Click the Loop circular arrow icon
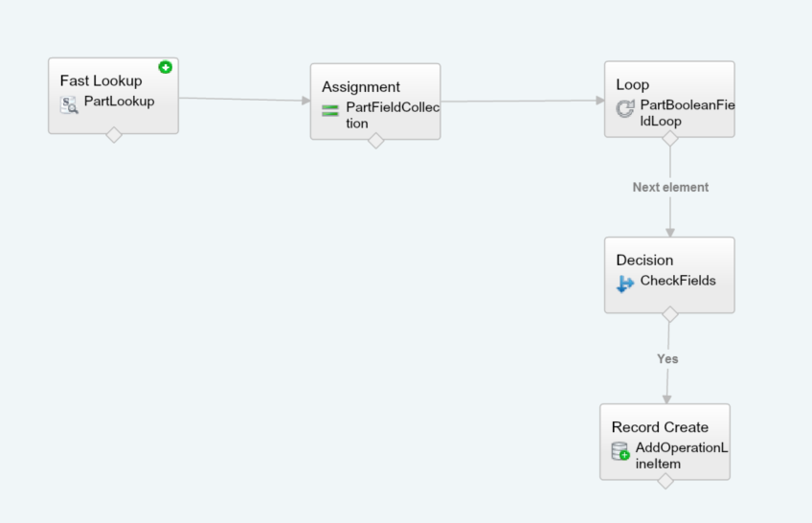Viewport: 812px width, 523px height. (625, 109)
